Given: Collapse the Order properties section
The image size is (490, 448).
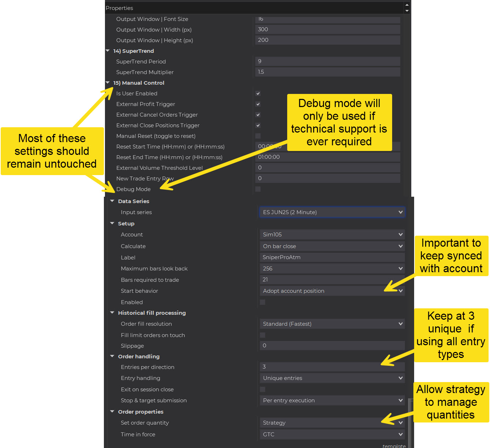Looking at the screenshot, I should point(112,411).
